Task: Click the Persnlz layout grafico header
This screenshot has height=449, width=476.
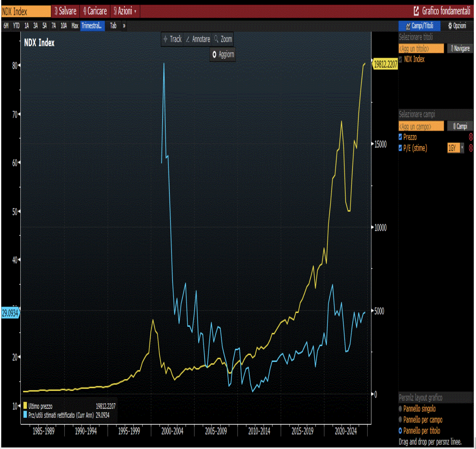Action: [420, 398]
